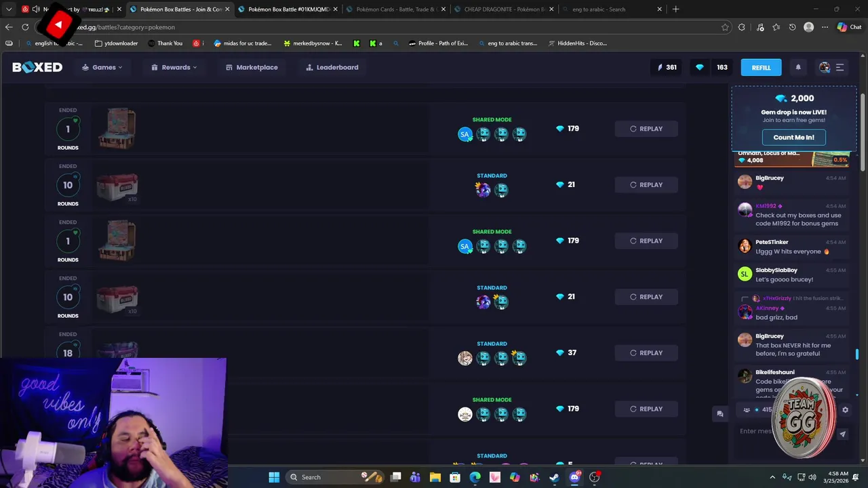868x488 pixels.
Task: Open the ytdownloader bookmark
Action: [x=116, y=43]
